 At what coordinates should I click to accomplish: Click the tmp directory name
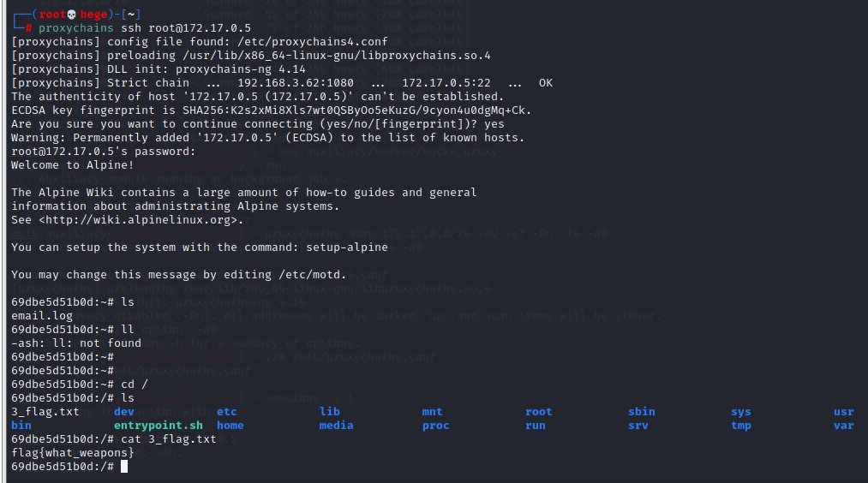click(741, 426)
